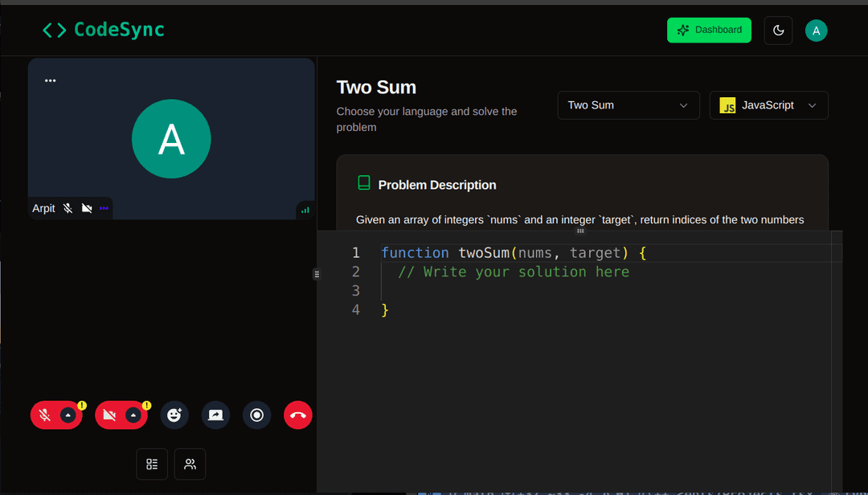The image size is (868, 495).
Task: Click line number 2 in the editor gutter
Action: (356, 272)
